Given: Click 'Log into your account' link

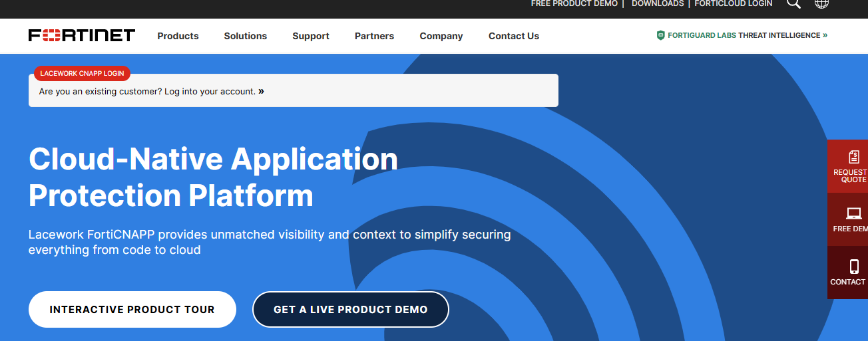Looking at the screenshot, I should coord(214,91).
